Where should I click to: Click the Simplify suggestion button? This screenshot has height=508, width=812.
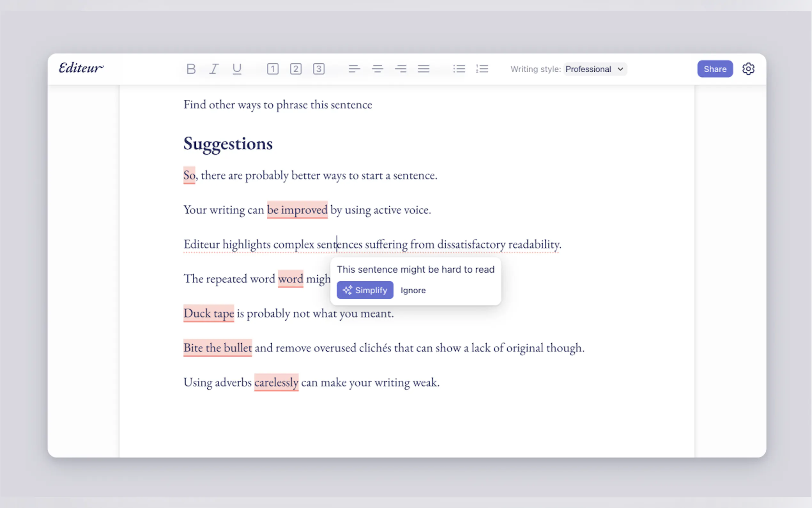point(365,290)
